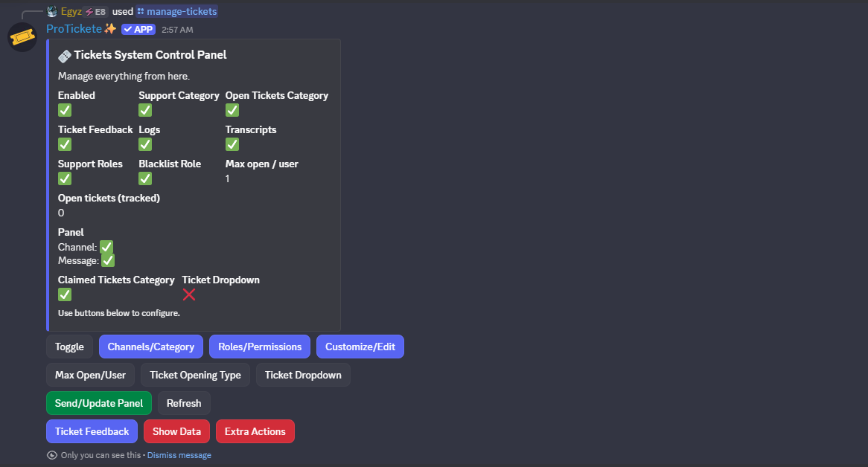Screen dimensions: 868x467
Task: Click the eye icon beside "Only you can see this"
Action: 51,455
